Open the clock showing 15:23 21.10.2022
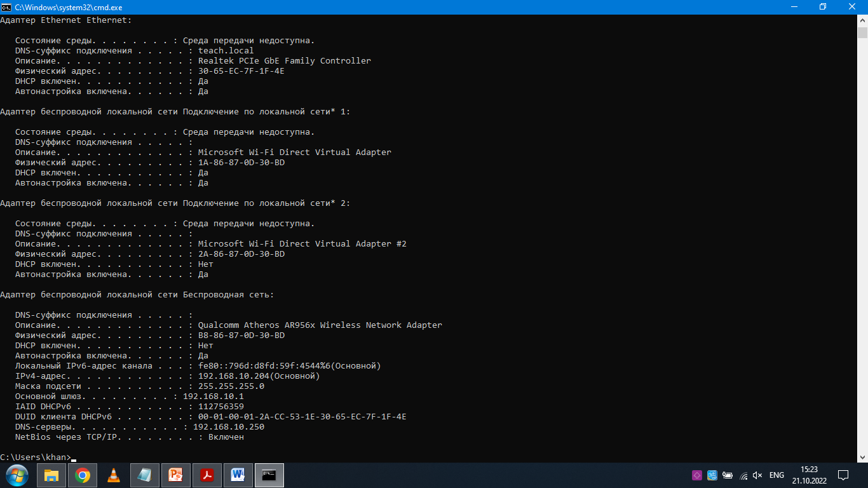 pyautogui.click(x=809, y=475)
